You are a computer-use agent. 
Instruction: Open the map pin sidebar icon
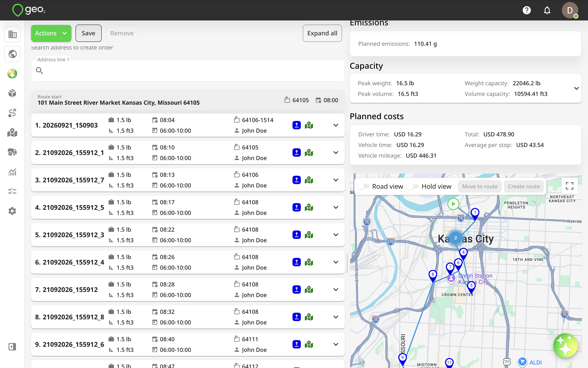12,133
